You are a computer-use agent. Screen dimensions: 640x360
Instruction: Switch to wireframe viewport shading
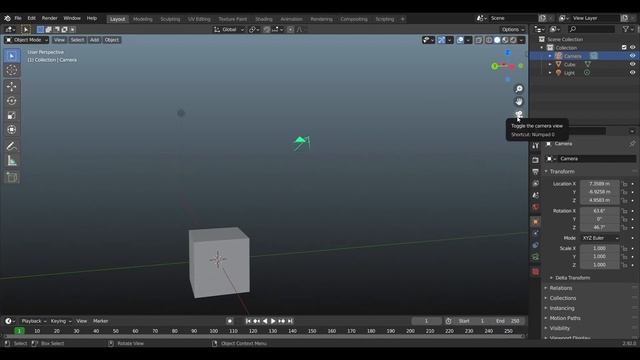[x=489, y=40]
